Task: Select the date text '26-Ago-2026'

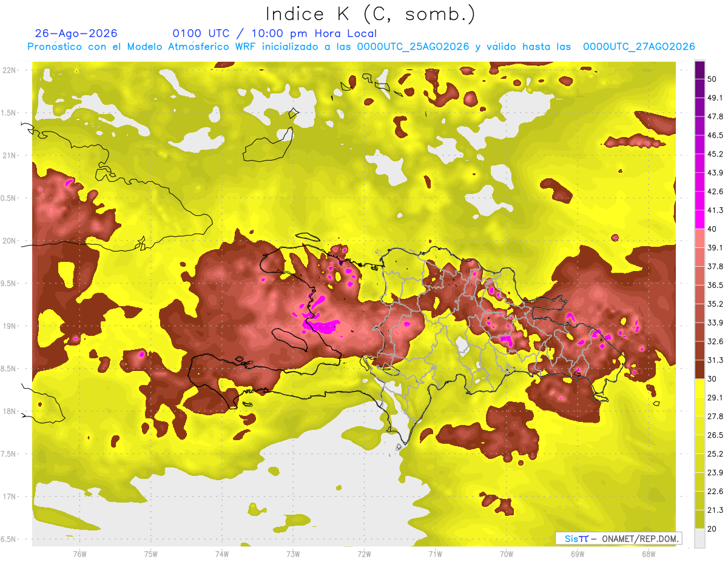Action: click(x=76, y=33)
